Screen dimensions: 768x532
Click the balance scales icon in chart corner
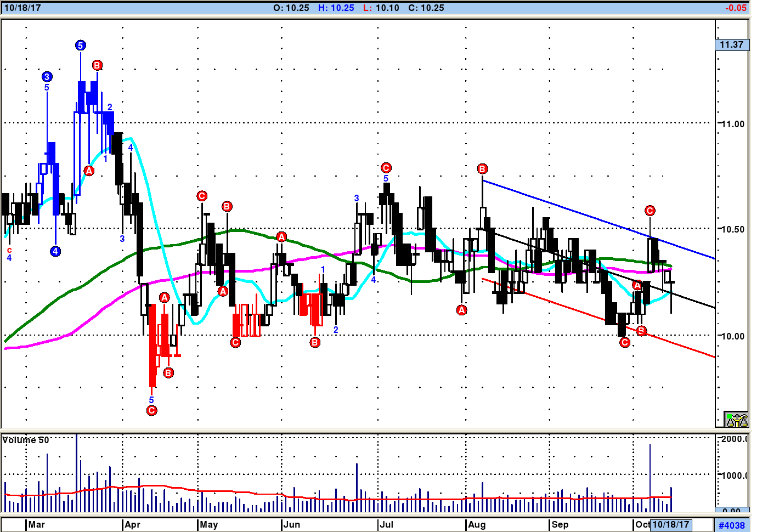(736, 420)
